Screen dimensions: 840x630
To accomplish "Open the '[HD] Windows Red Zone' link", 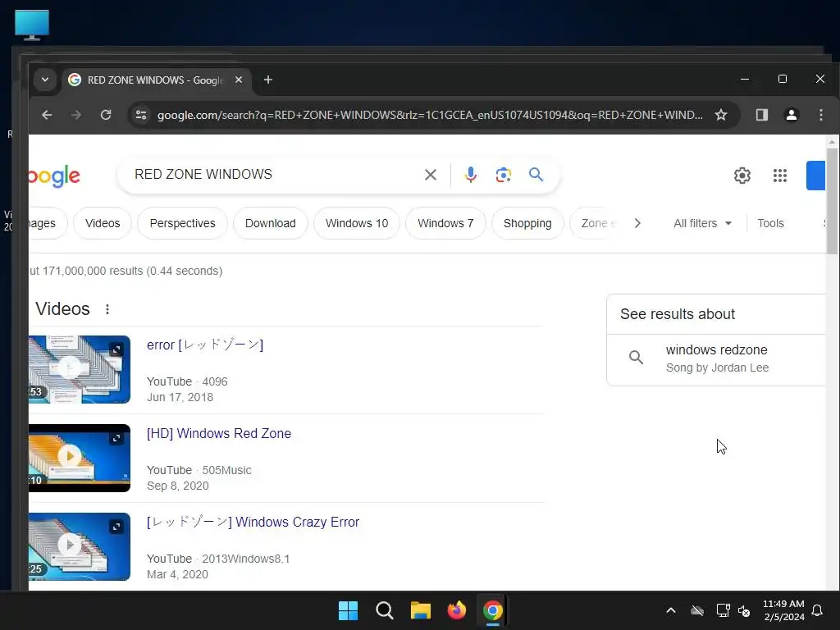I will [219, 433].
